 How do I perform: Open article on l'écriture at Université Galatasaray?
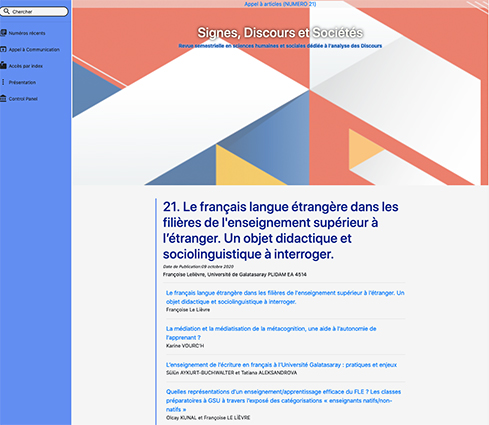pos(281,365)
